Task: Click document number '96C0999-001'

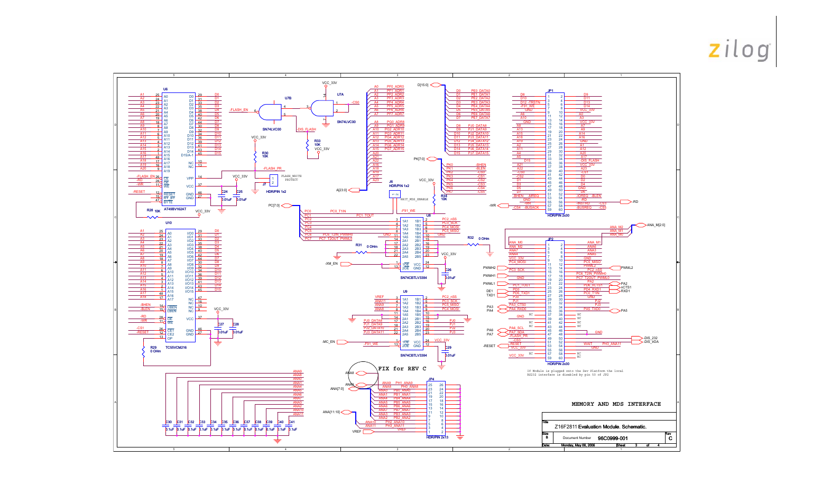Action: [613, 438]
